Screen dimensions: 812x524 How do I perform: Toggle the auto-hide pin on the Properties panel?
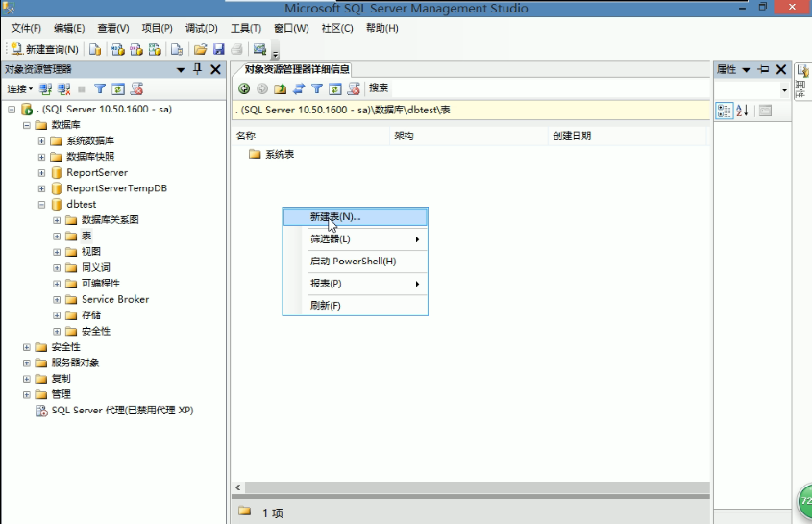(763, 69)
